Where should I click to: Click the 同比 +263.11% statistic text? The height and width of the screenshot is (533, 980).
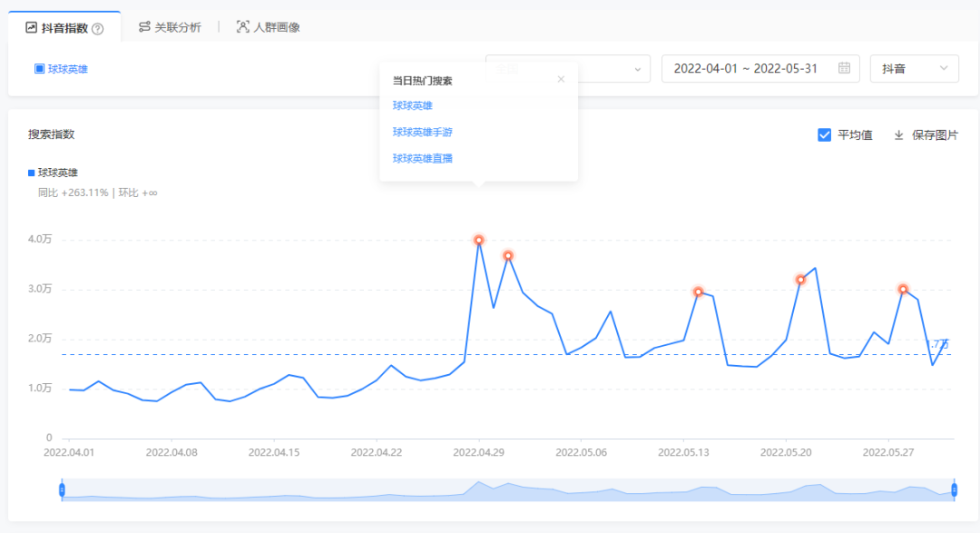tap(73, 192)
